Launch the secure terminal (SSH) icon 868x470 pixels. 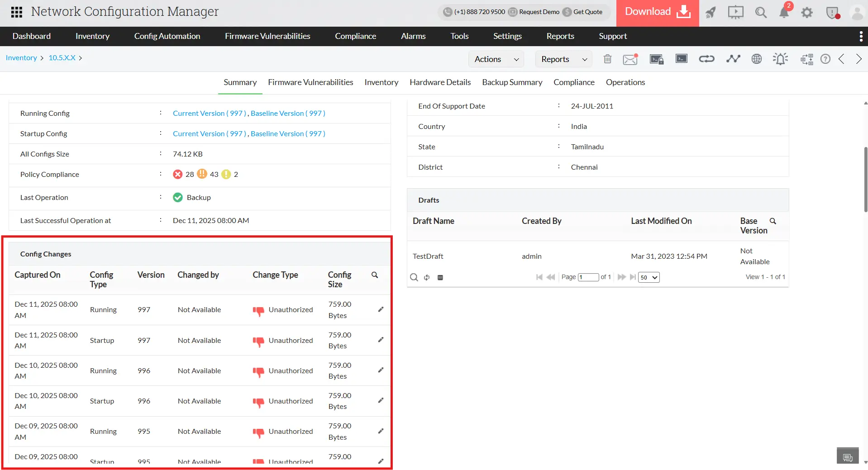pos(657,59)
